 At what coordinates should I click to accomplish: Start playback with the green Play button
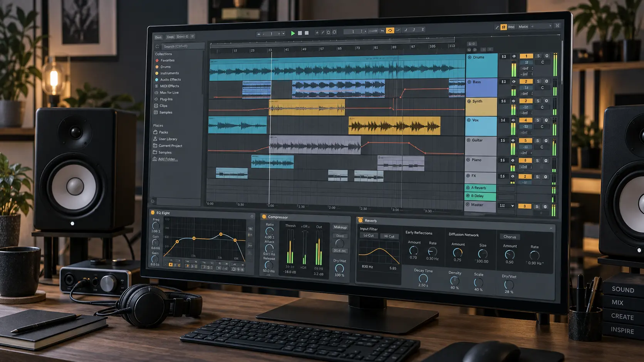(293, 33)
